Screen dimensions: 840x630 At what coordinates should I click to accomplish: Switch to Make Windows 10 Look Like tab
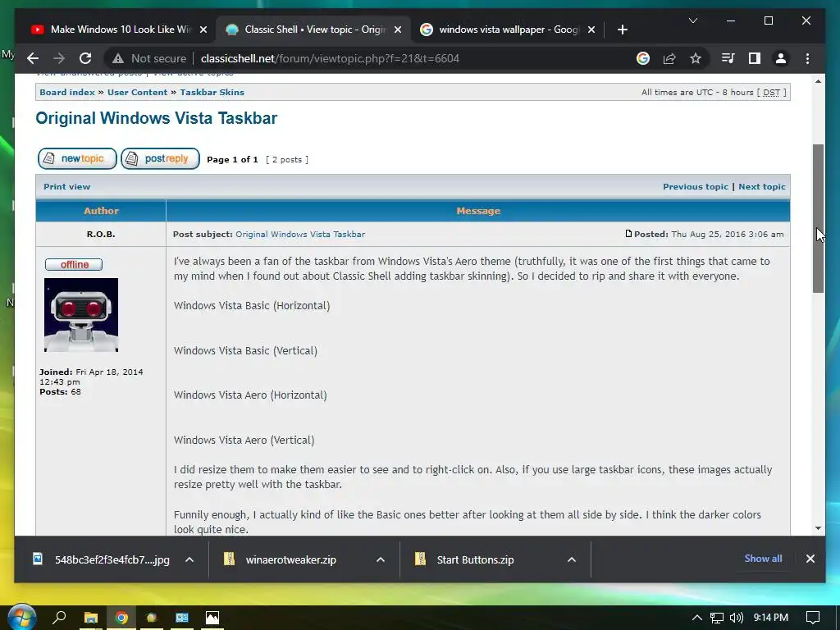point(119,30)
